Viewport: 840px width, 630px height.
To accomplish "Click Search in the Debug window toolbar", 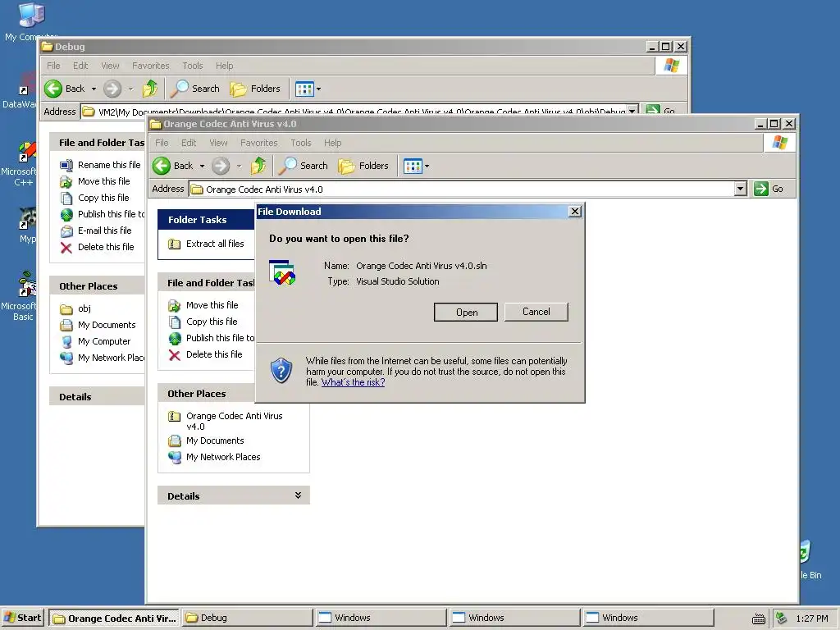I will point(195,89).
